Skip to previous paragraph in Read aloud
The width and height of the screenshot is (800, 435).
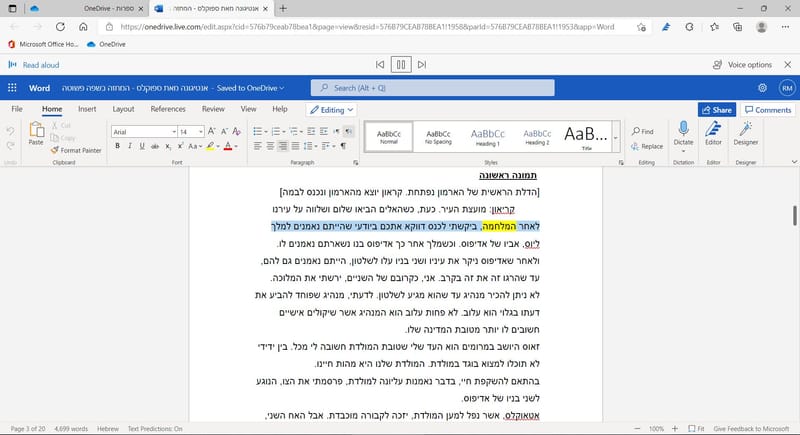point(380,65)
